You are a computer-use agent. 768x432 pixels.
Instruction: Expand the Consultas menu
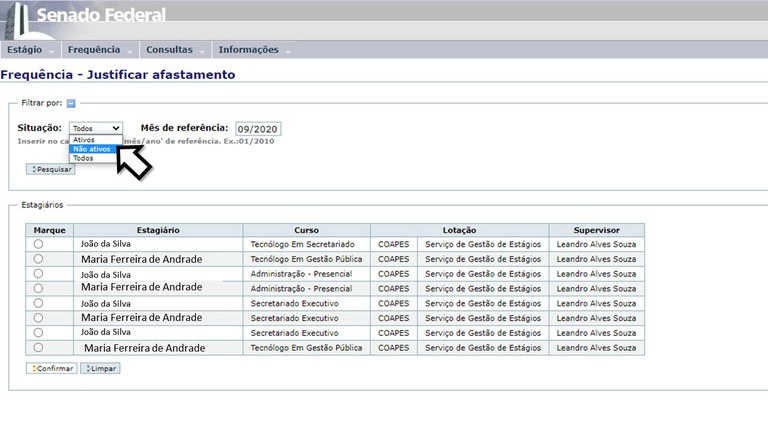tap(175, 50)
